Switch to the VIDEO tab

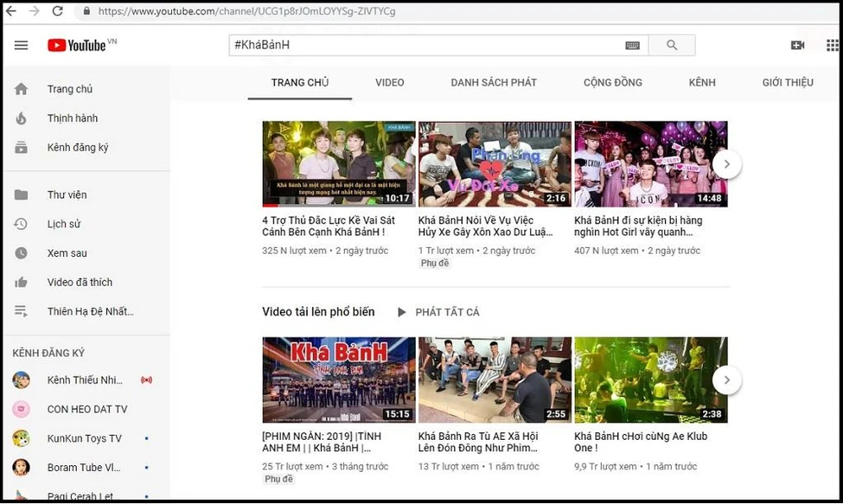(x=389, y=83)
